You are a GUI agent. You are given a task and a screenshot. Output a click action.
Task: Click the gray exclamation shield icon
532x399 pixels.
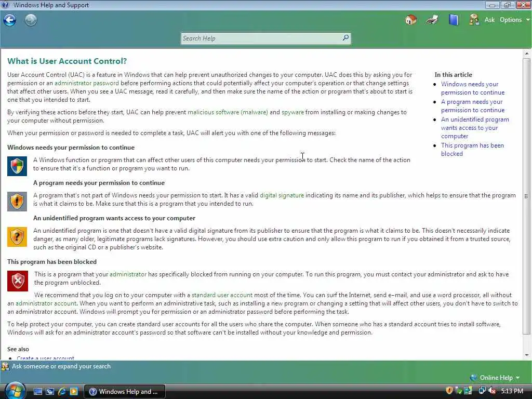point(17,202)
